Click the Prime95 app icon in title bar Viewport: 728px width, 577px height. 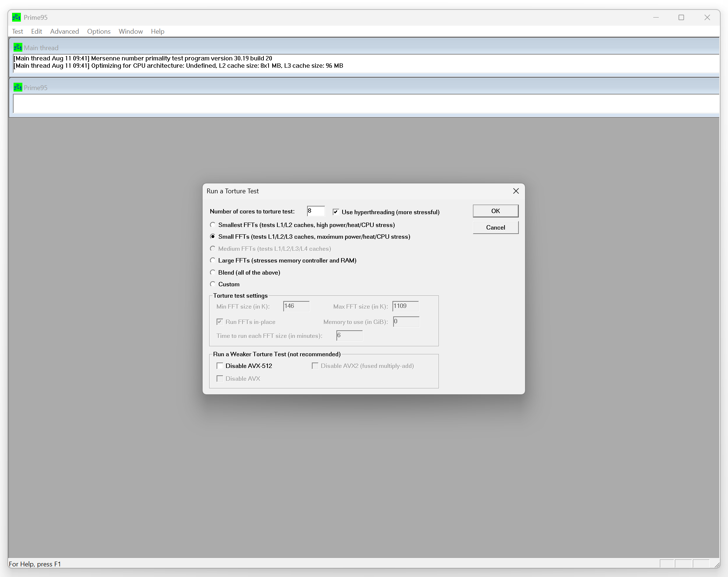click(16, 17)
